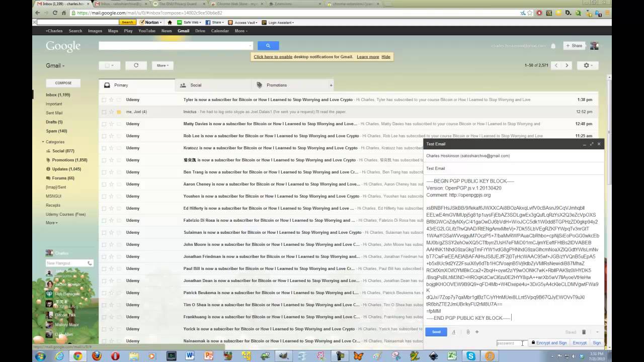Click the COMPOSE button

[x=63, y=83]
